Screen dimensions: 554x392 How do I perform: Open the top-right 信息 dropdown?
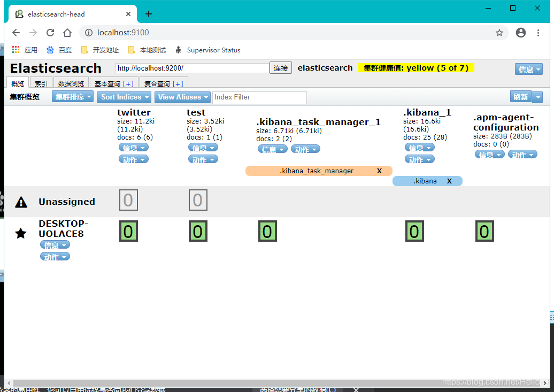tap(528, 70)
